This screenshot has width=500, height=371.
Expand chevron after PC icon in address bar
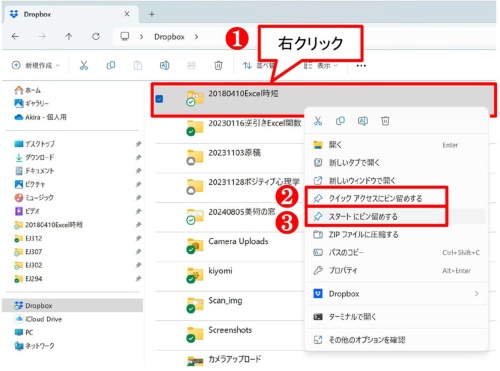[142, 37]
